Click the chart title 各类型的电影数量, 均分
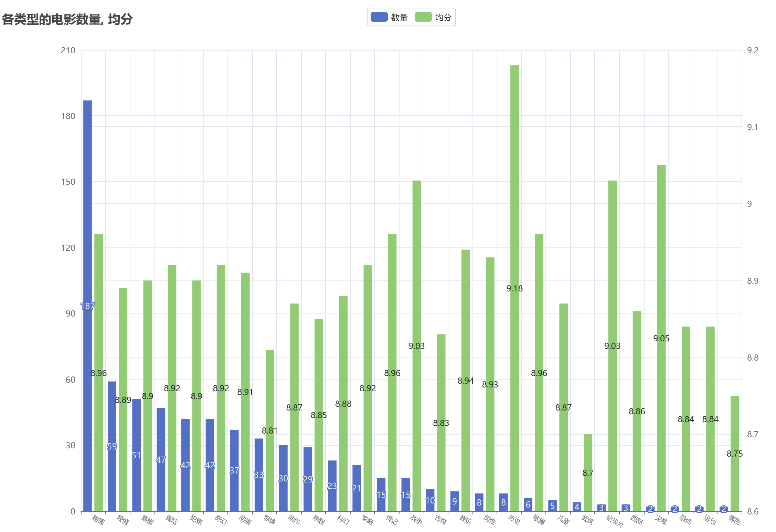Screen dimensions: 776x532 [x=67, y=19]
